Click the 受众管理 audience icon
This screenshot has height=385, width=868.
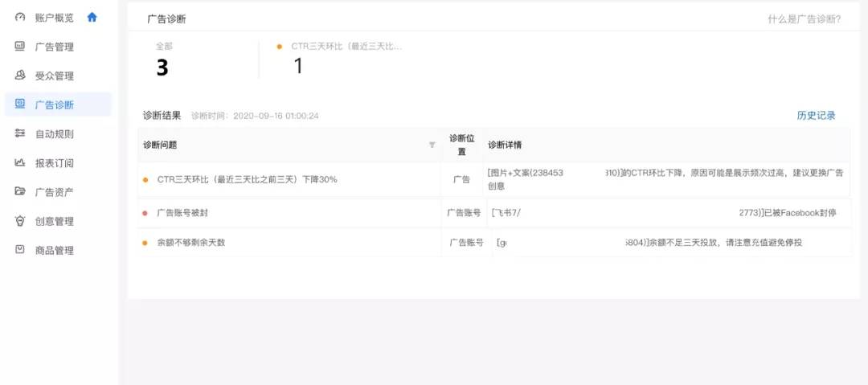click(20, 76)
